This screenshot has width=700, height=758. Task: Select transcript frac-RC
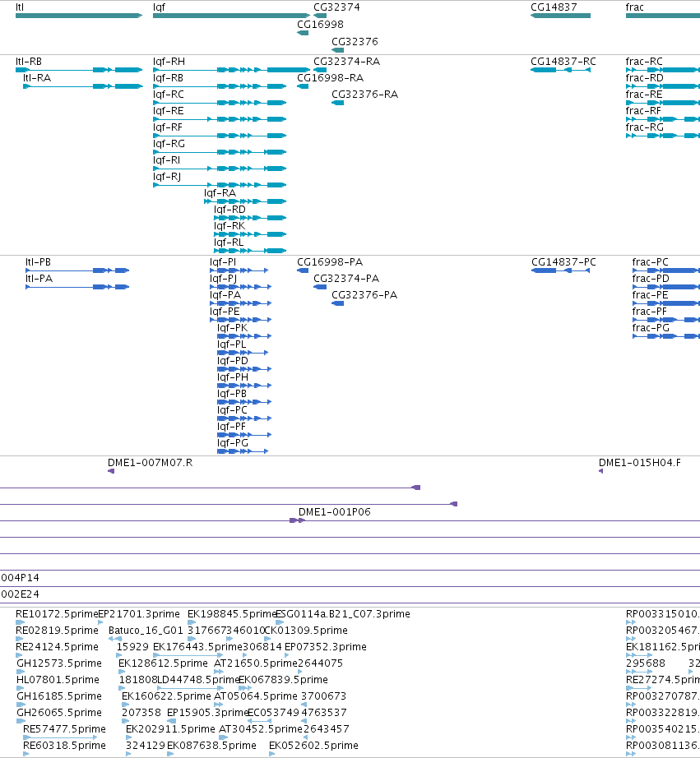(x=663, y=70)
